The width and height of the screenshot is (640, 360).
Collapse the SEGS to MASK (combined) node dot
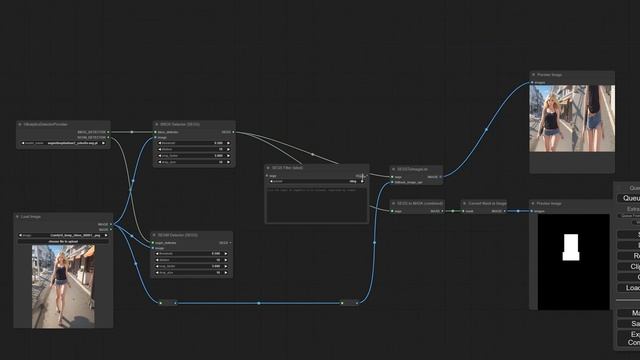pos(393,203)
